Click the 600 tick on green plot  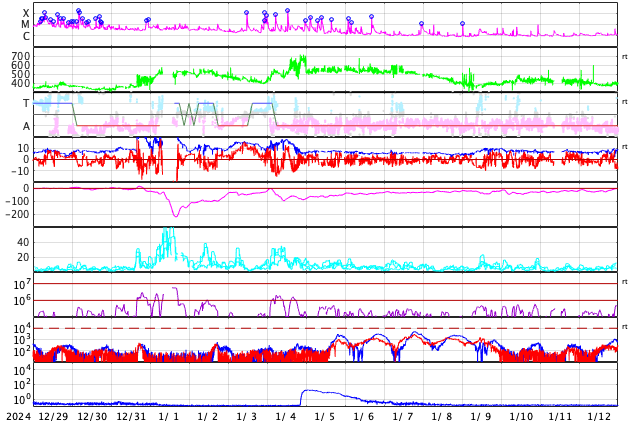pos(21,65)
